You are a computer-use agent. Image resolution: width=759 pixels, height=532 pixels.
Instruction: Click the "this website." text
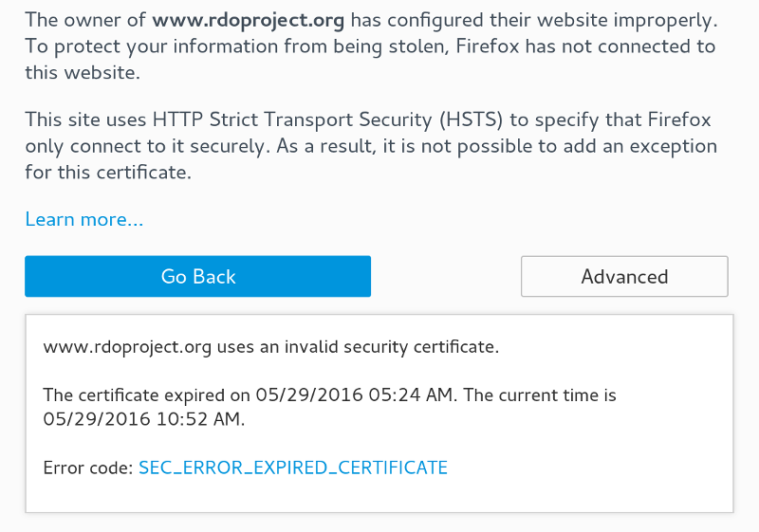83,72
